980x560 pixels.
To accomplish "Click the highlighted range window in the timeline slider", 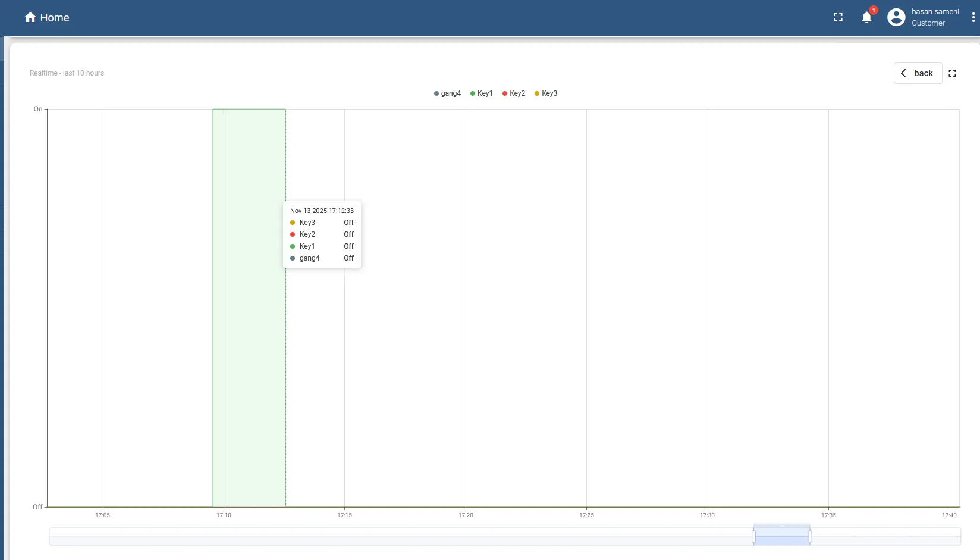I will (x=782, y=537).
